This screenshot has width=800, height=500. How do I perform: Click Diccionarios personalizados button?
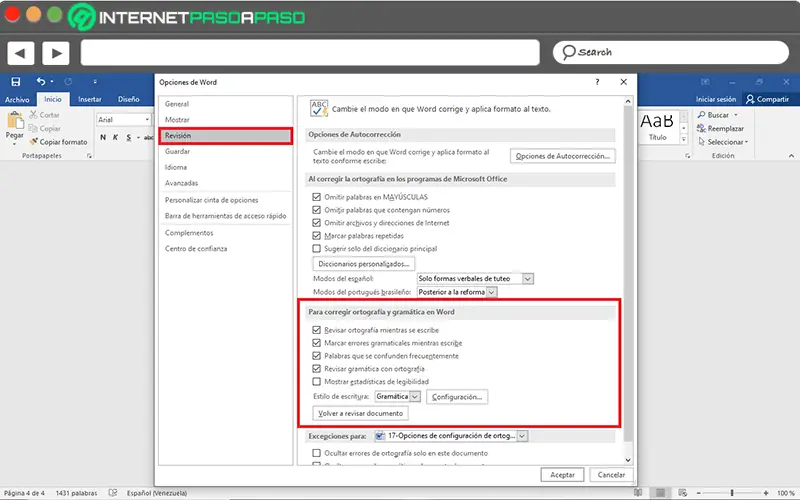[364, 264]
